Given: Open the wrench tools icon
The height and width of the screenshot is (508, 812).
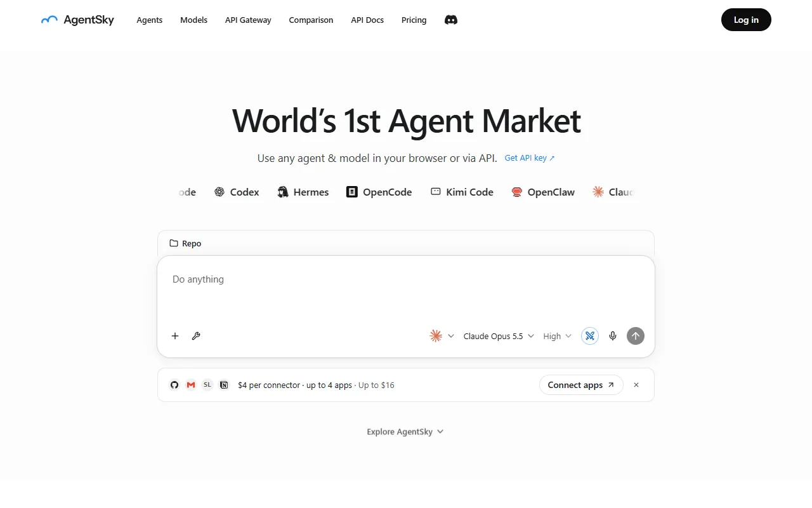Looking at the screenshot, I should (196, 336).
